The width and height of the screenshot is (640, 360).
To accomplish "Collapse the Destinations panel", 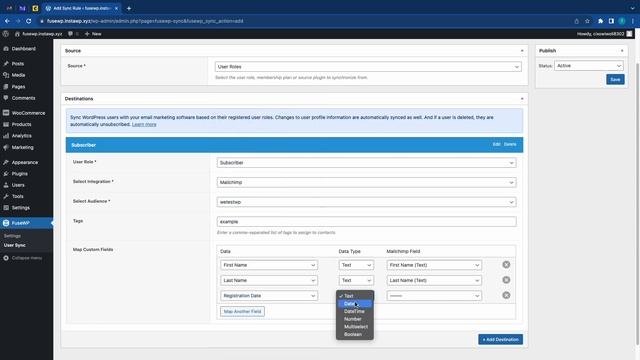I will click(x=522, y=99).
